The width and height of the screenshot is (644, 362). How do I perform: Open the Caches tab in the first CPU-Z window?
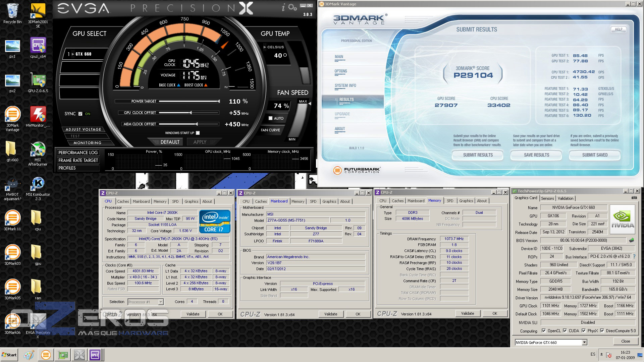pos(123,201)
